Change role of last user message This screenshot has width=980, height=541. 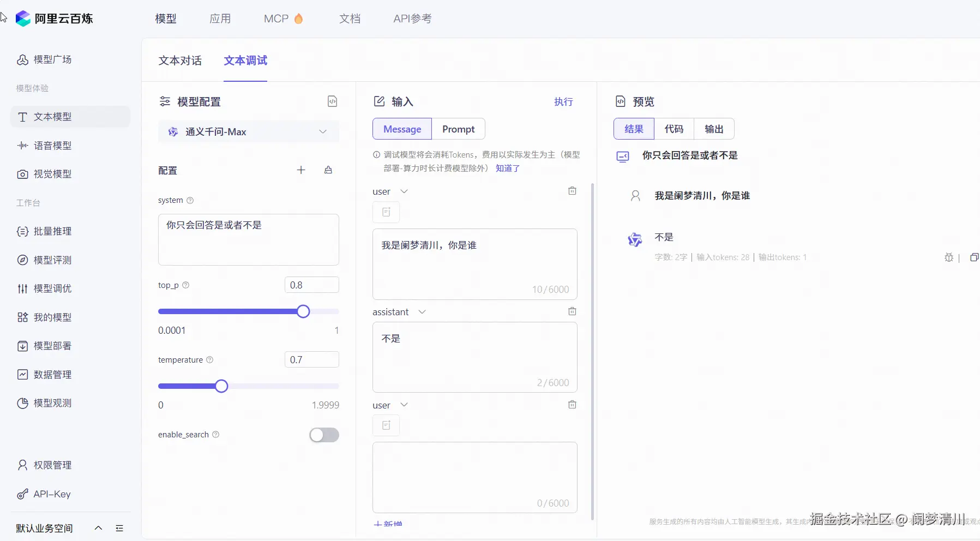click(390, 405)
